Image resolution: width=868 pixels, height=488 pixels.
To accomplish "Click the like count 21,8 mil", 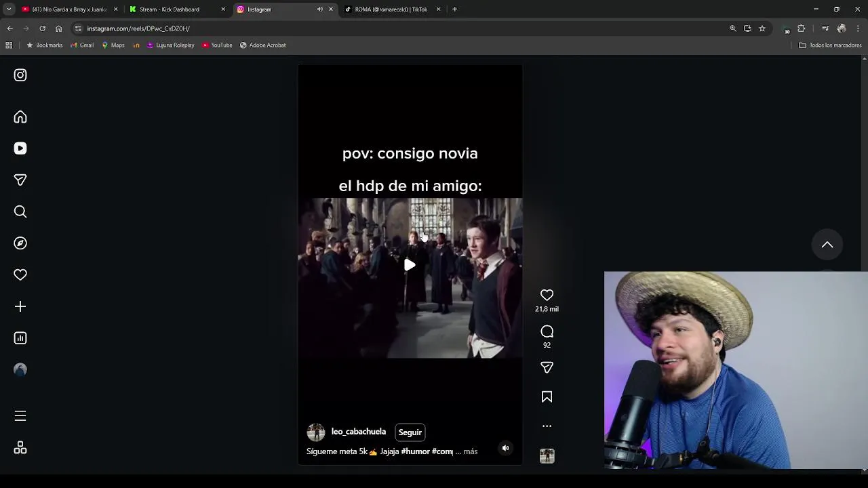I will tap(547, 309).
